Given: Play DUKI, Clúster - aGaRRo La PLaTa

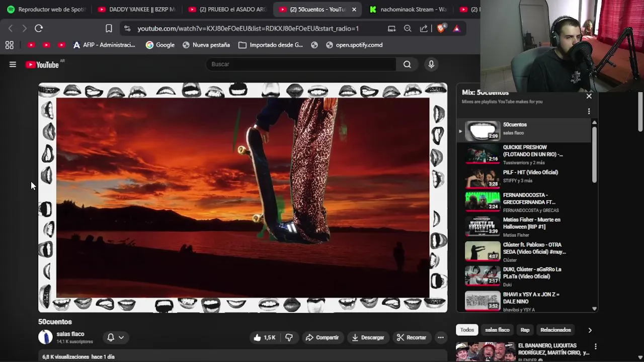Looking at the screenshot, I should [523, 277].
